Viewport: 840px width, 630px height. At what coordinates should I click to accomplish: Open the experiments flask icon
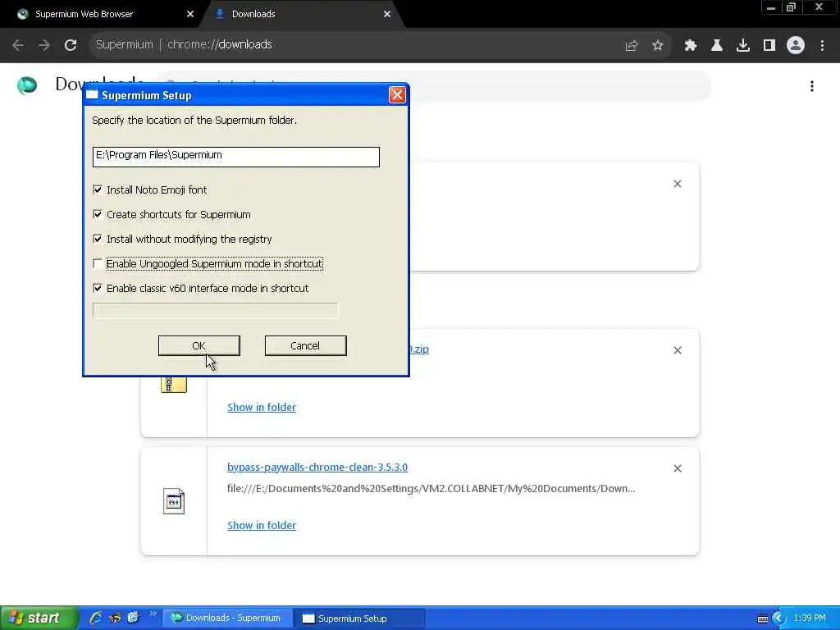coord(717,46)
